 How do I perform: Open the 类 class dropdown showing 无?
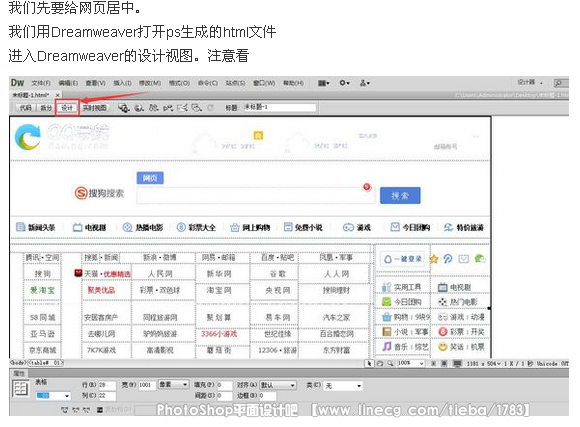click(343, 386)
